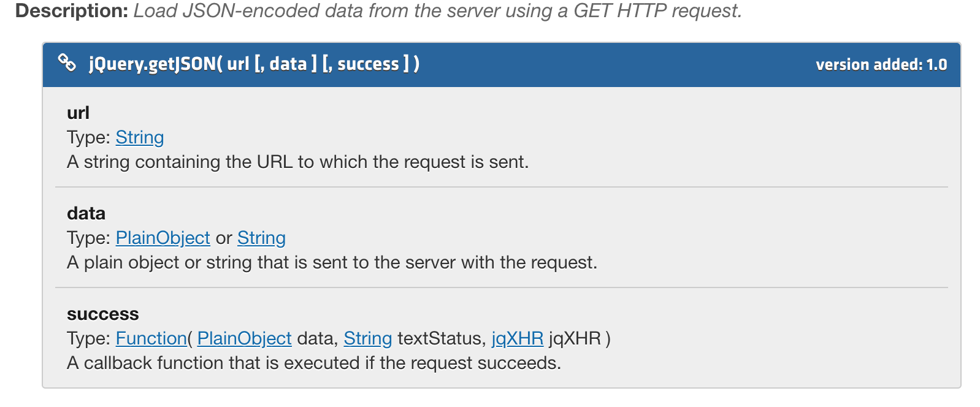The height and width of the screenshot is (407, 980).
Task: Click the 'version added: 1.0' label
Action: click(881, 64)
